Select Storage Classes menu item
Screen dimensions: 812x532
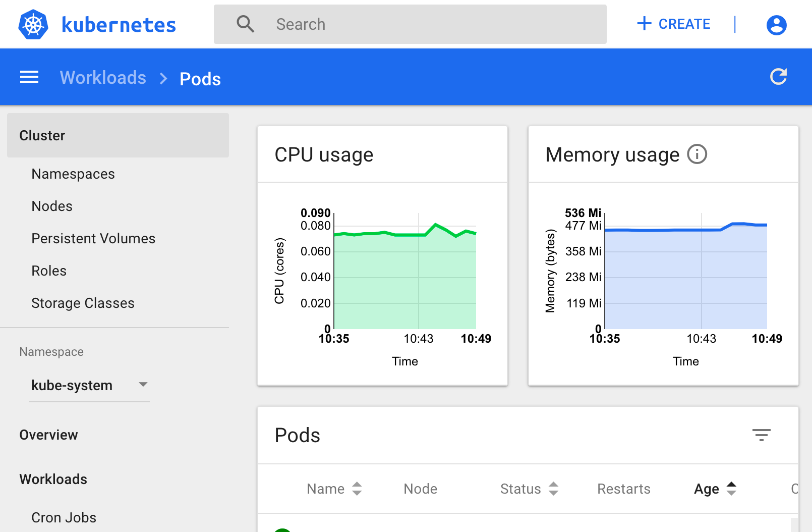tap(83, 303)
